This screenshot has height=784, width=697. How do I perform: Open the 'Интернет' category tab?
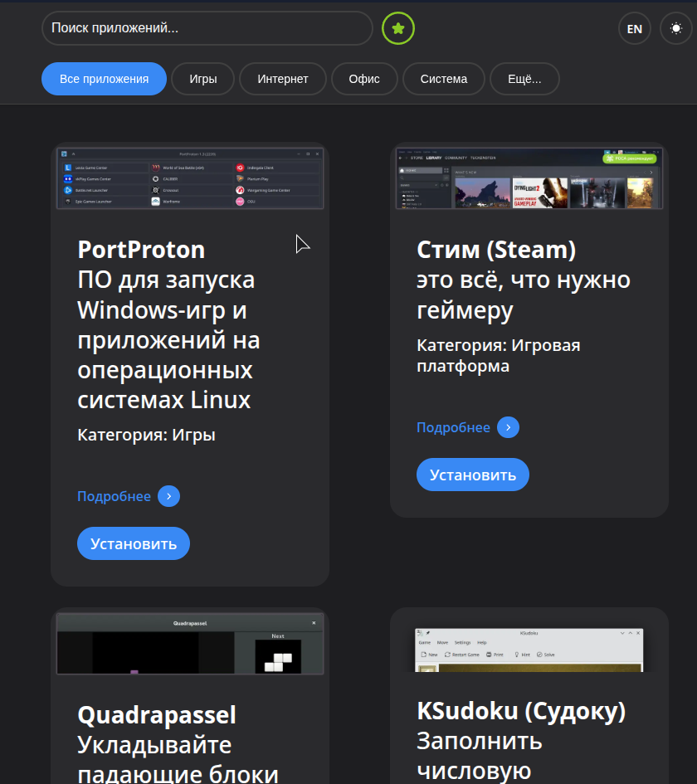click(282, 79)
